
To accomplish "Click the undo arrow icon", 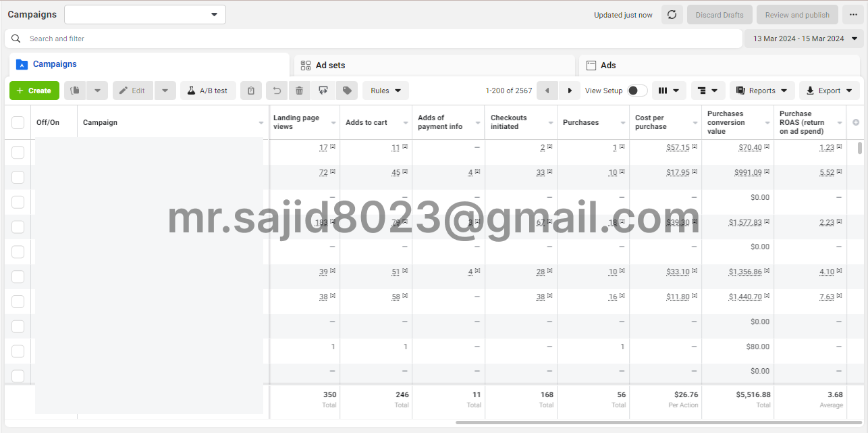I will click(x=277, y=91).
